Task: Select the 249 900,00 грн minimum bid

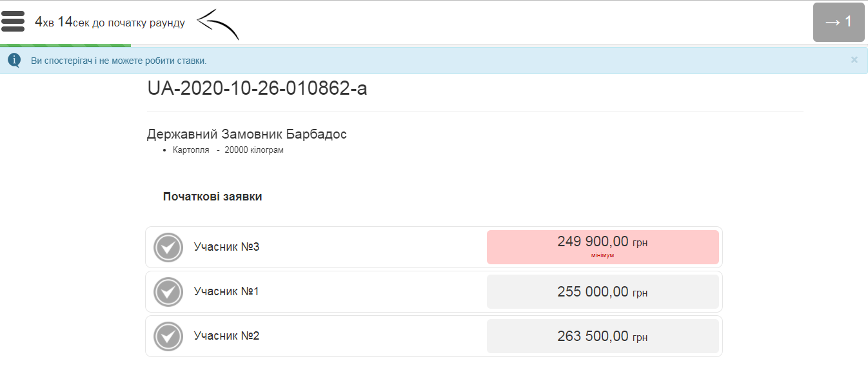Action: click(602, 247)
